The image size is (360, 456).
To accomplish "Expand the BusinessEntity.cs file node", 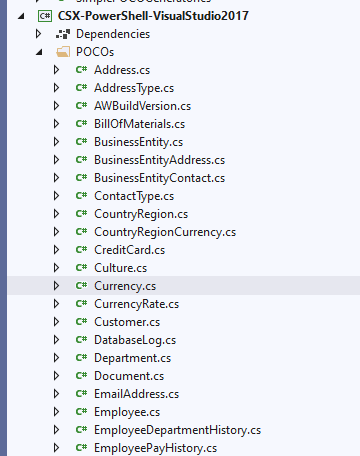I will (56, 142).
